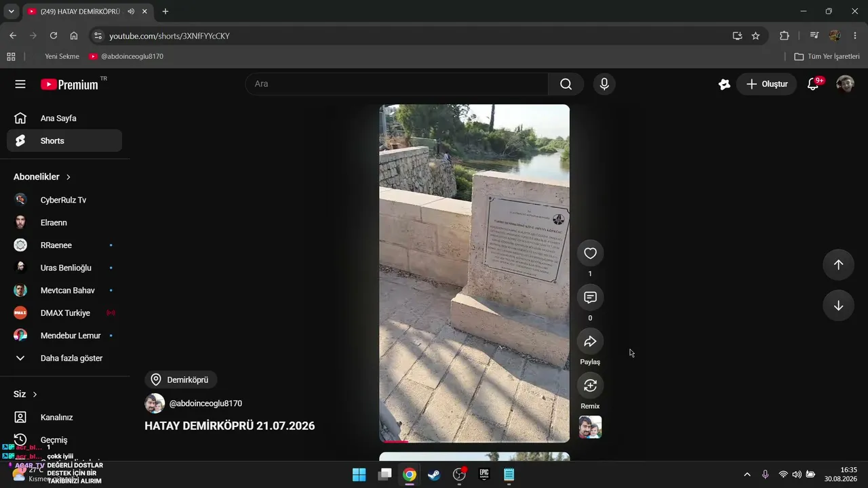Viewport: 868px width, 488px height.
Task: Open Kanalınız in the sidebar
Action: [x=64, y=418]
